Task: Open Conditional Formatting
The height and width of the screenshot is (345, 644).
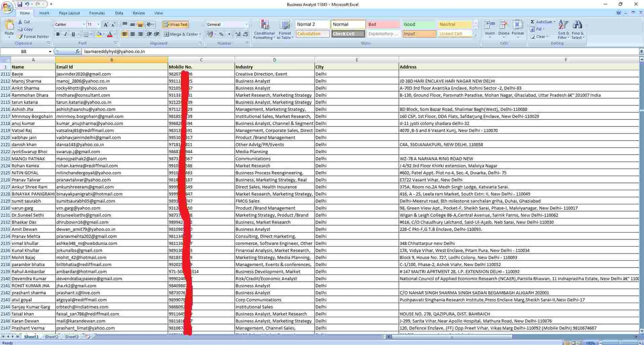Action: 264,29
